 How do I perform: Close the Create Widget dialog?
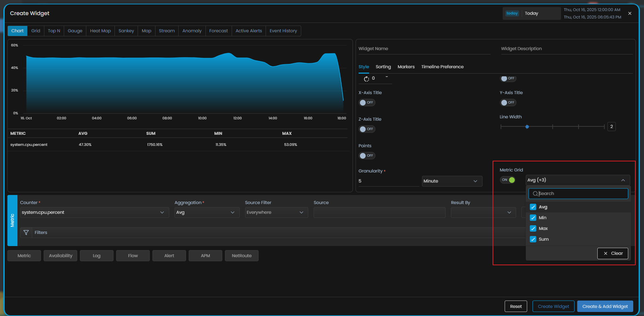[x=630, y=13]
